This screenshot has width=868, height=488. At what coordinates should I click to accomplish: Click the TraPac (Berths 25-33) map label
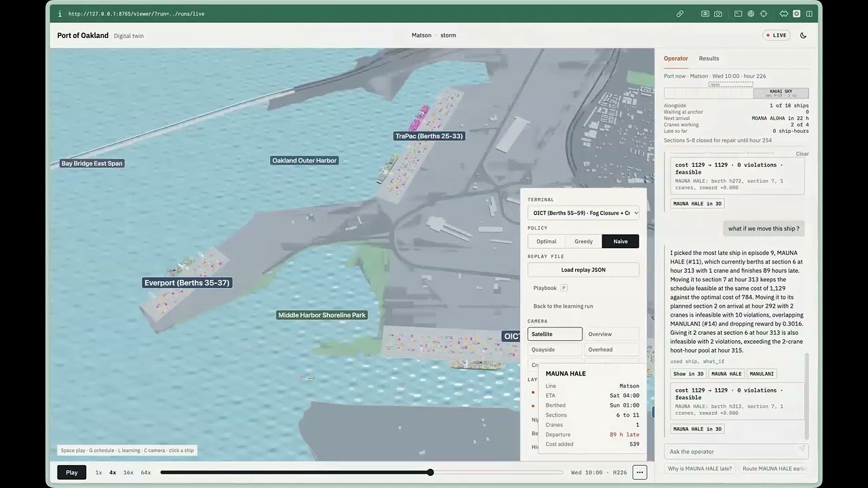(429, 136)
